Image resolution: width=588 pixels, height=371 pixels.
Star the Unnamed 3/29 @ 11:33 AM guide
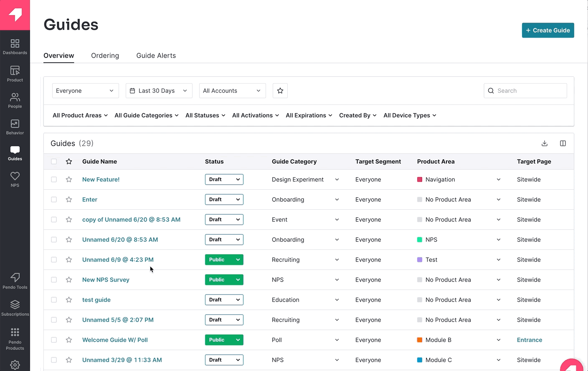click(x=69, y=360)
